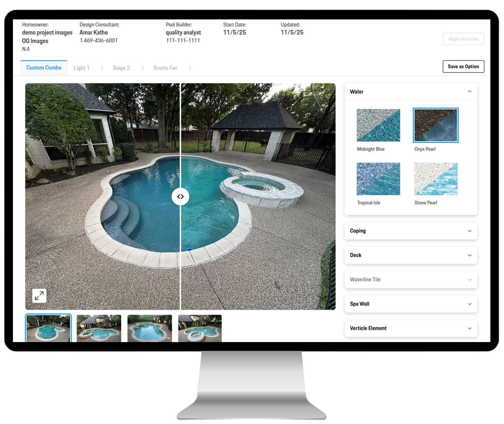Click the Save as Option button
Screen dimensions: 504x424
[x=463, y=66]
